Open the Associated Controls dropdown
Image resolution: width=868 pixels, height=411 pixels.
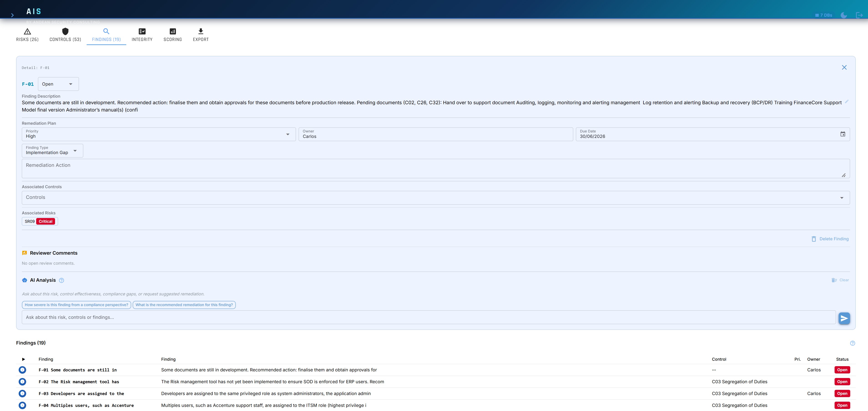[x=436, y=198]
